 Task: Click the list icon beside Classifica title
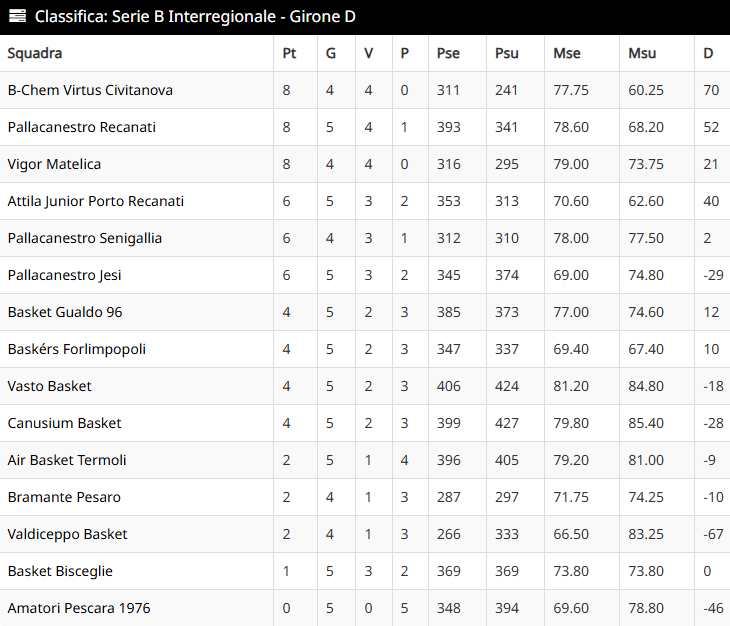point(17,17)
